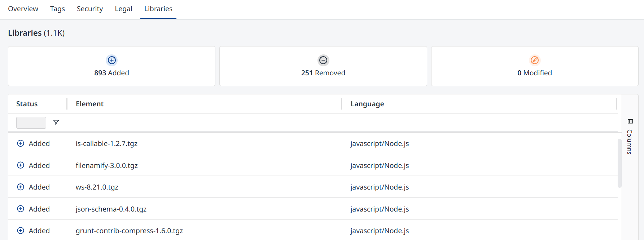Click the added icon beside ws-8.21.0.tgz
Viewport: 644px width, 240px height.
point(21,187)
